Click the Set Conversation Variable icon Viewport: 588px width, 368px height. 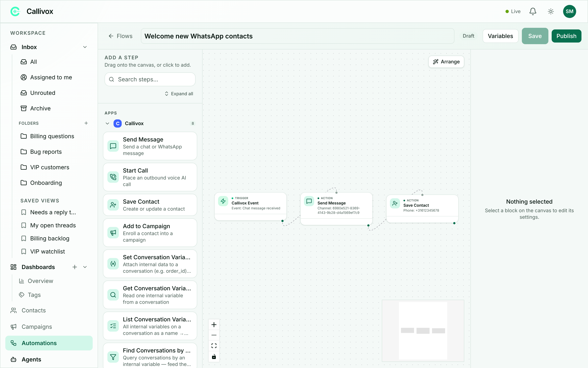113,264
